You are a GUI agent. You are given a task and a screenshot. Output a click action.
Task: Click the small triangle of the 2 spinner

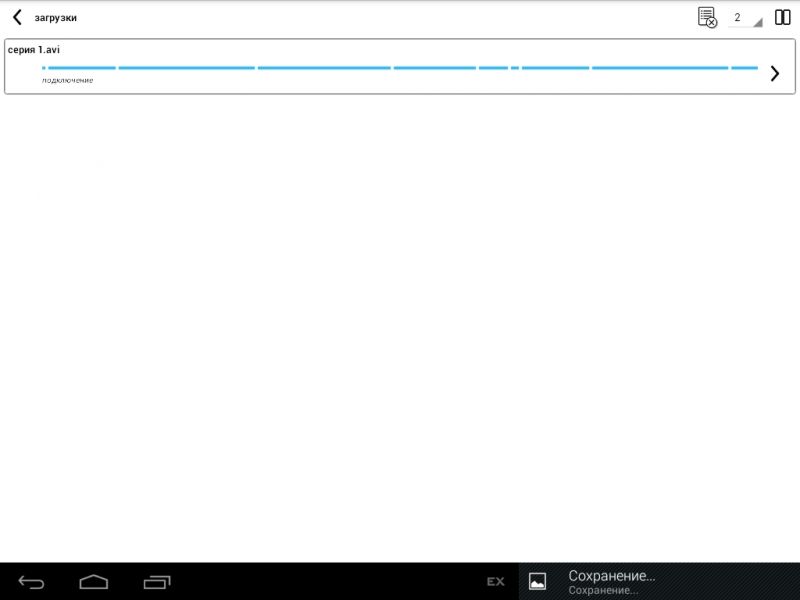(757, 23)
